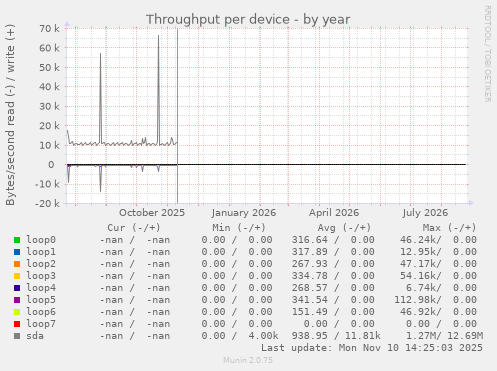Click the '-20 k' y-axis tick label
This screenshot has height=371, width=497.
(x=47, y=203)
